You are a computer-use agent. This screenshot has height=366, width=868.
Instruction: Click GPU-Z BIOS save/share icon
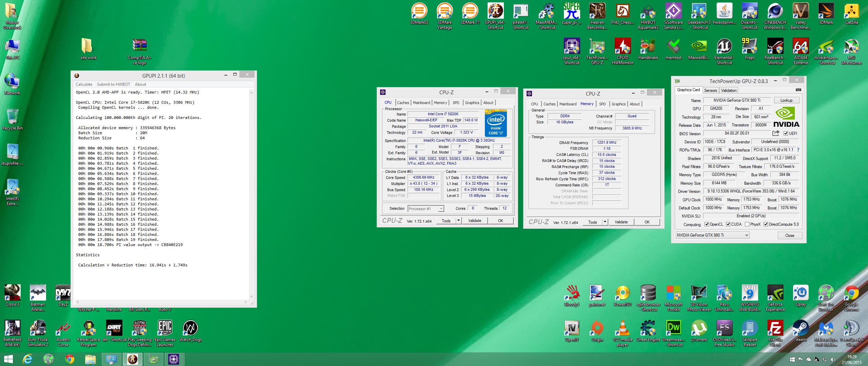tap(776, 133)
